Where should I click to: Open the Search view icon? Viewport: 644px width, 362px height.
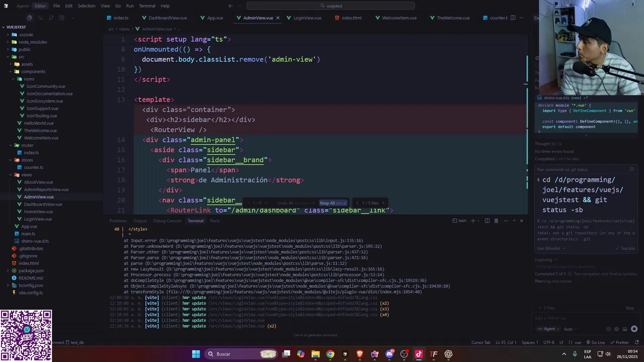40,18
